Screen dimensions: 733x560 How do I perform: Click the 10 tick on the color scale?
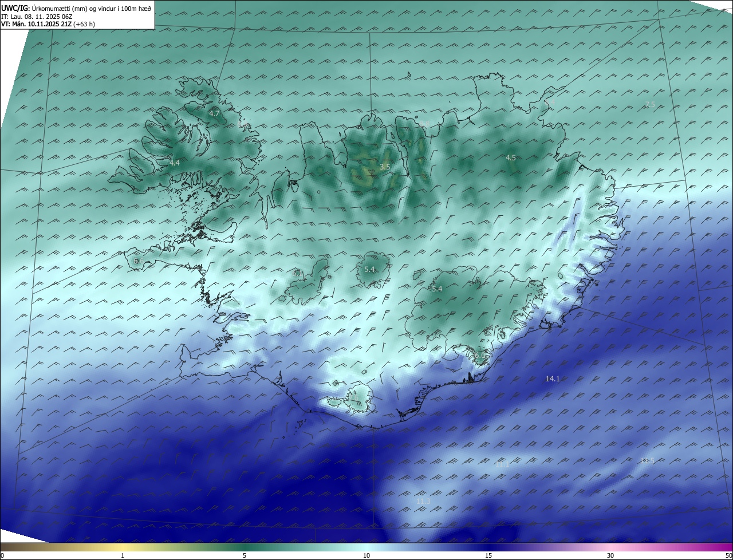(366, 555)
